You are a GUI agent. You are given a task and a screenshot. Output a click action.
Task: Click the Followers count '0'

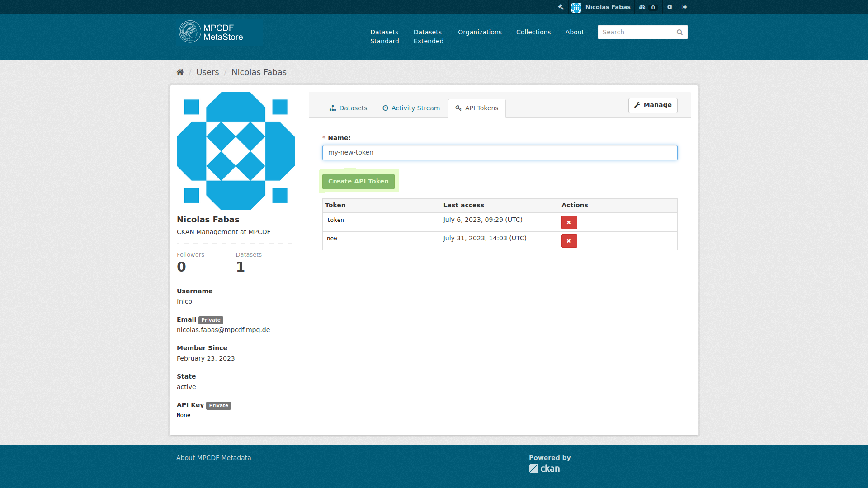click(181, 267)
